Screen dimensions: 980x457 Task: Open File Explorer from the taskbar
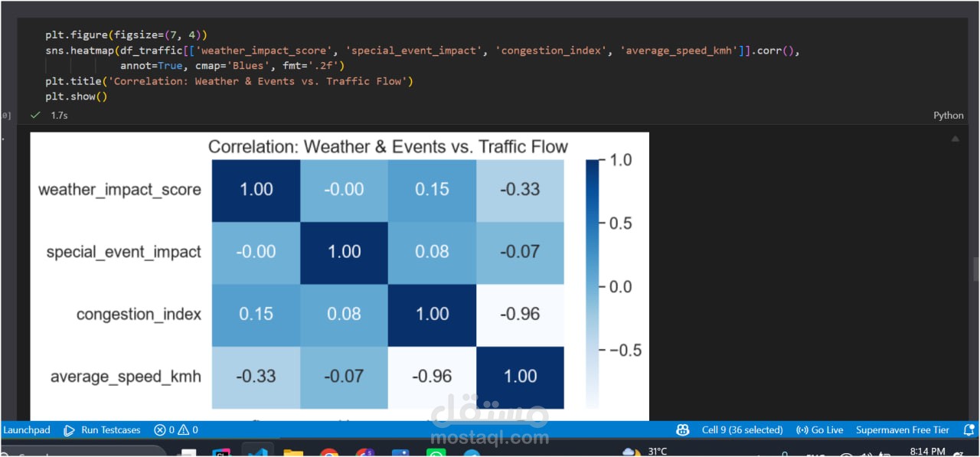(x=293, y=452)
